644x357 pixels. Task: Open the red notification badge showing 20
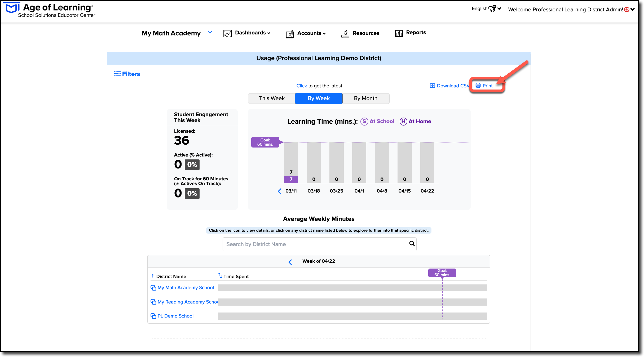click(x=627, y=10)
